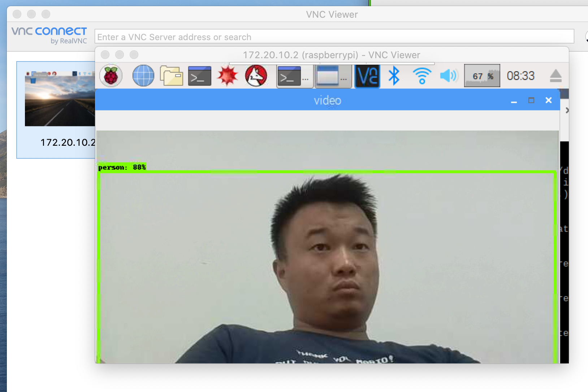Close the raspberrypi VNC Viewer window
Screen dimensions: 588x392
click(105, 55)
